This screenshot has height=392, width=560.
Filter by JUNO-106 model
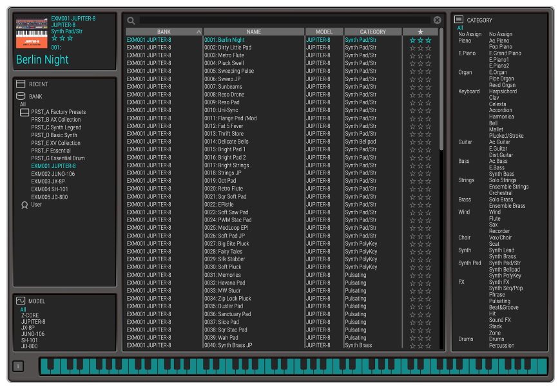[33, 334]
